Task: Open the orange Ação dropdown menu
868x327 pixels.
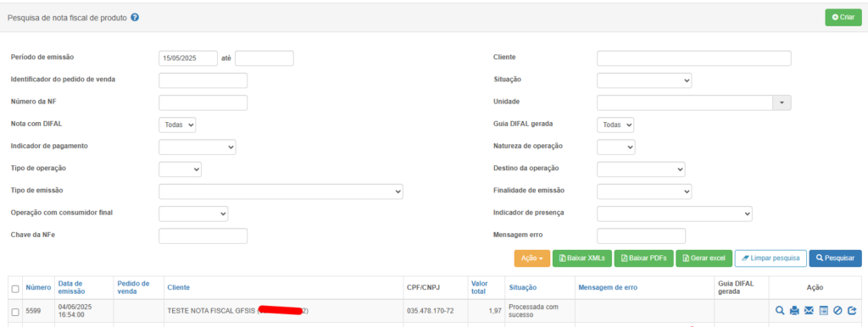Action: (x=532, y=258)
